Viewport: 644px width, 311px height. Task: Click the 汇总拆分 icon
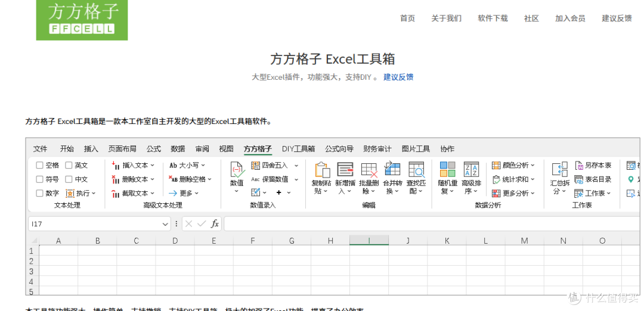(560, 169)
